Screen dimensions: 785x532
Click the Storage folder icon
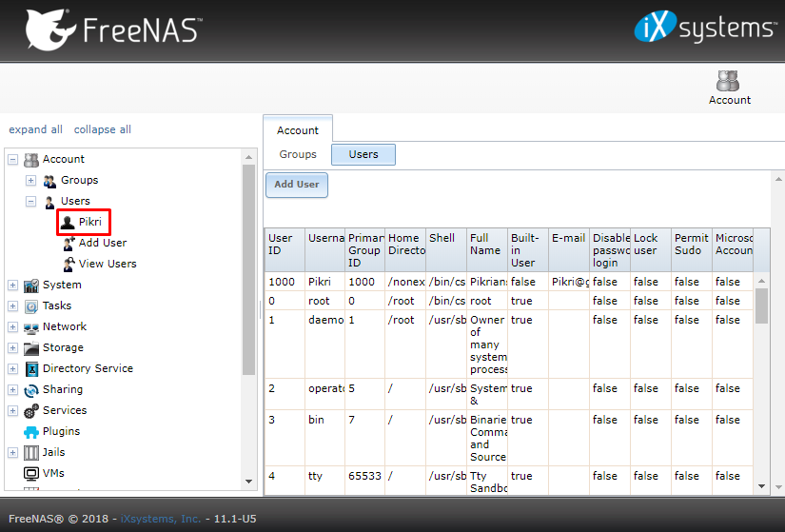tap(31, 348)
